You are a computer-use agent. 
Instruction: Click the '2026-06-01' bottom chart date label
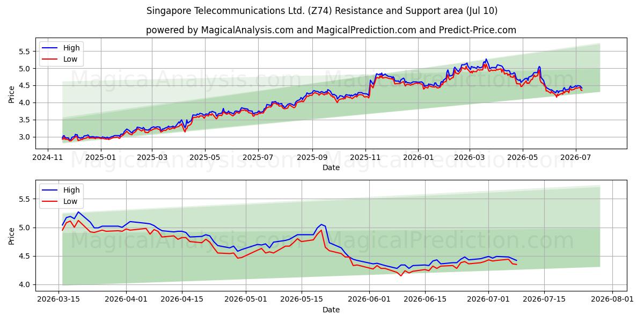click(x=369, y=299)
